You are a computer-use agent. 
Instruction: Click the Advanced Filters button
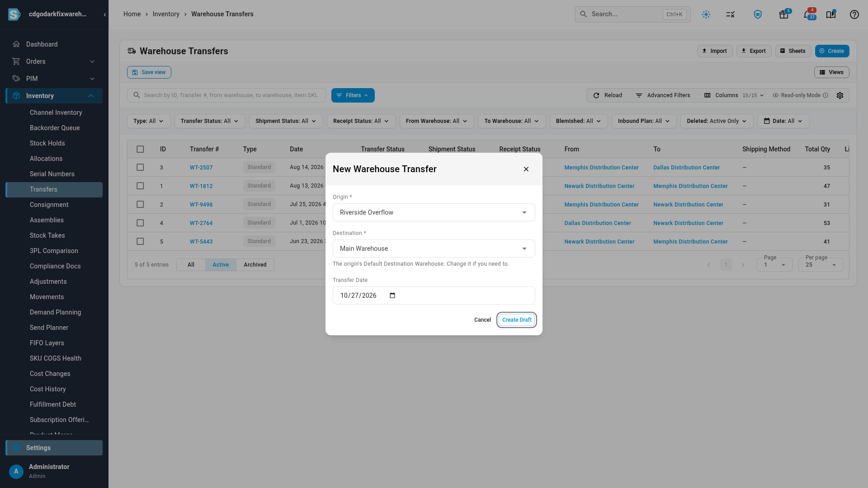click(x=663, y=95)
